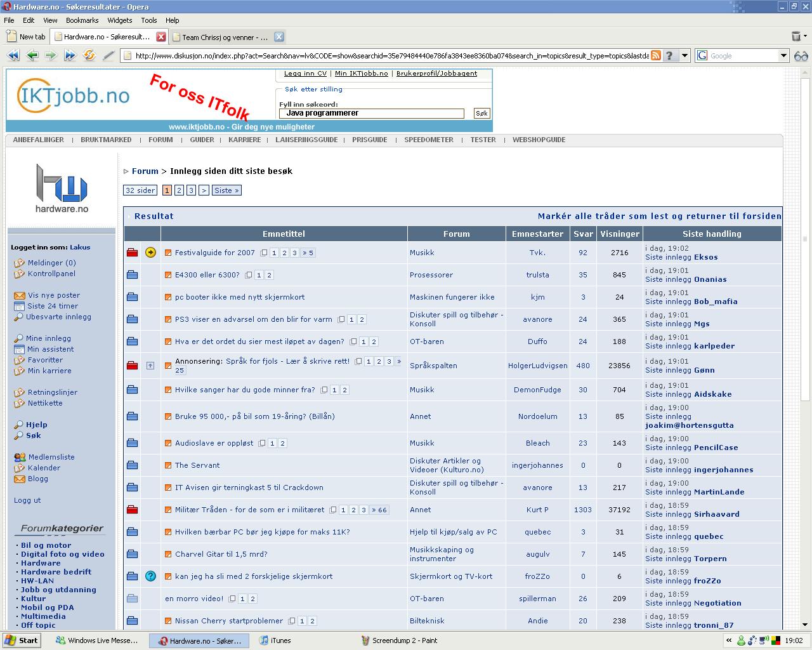This screenshot has width=812, height=650.
Task: Click the question mark icon in the address bar
Action: (x=670, y=55)
